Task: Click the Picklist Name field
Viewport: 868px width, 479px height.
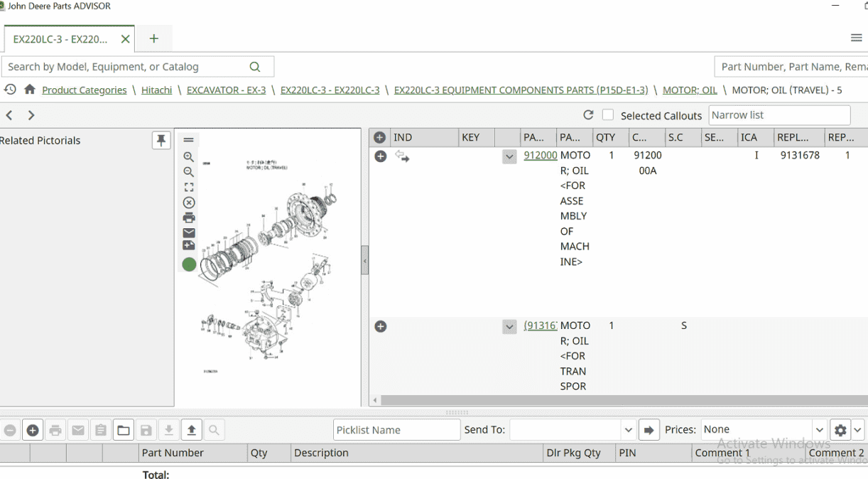Action: tap(397, 430)
